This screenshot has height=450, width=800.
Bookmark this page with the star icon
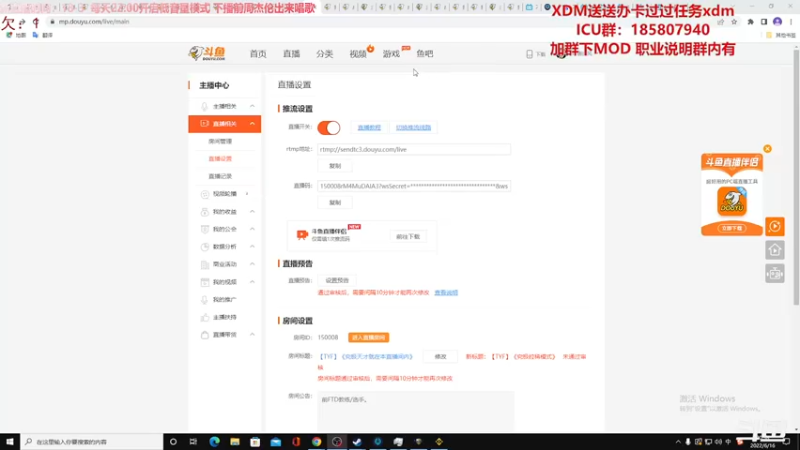coord(734,22)
